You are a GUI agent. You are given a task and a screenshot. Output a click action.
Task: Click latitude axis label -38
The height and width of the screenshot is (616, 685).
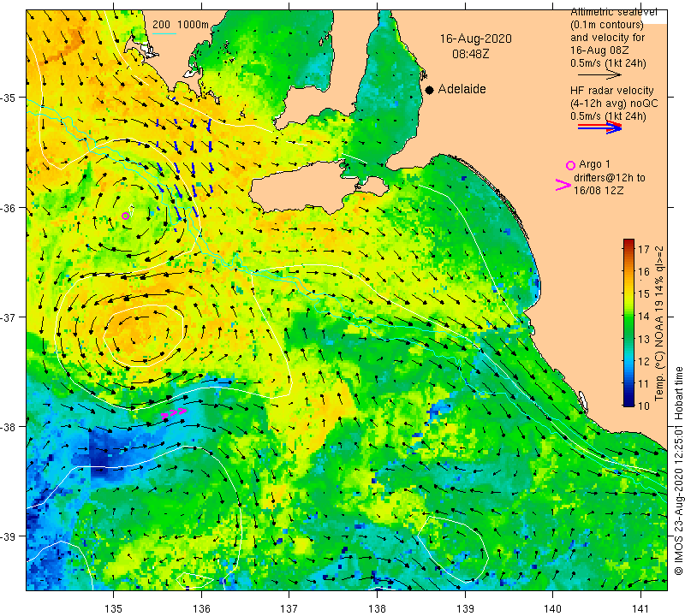click(8, 427)
